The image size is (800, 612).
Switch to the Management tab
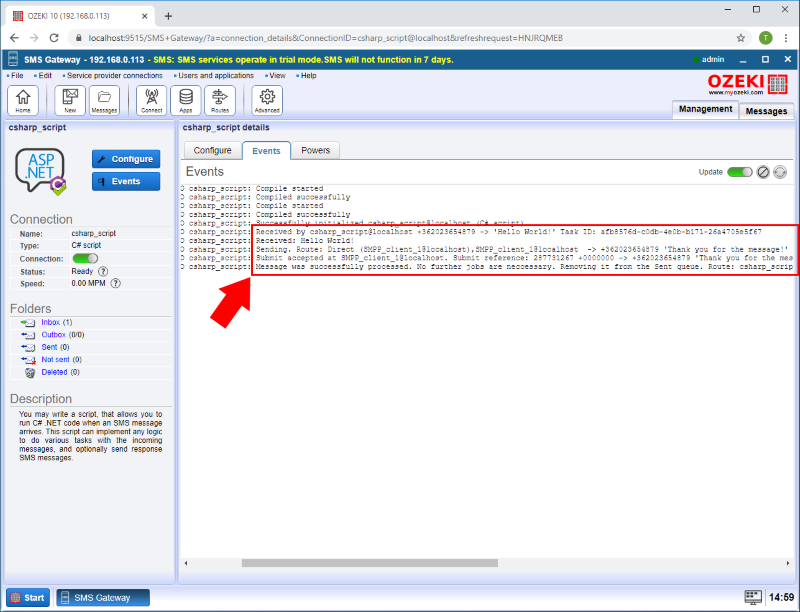click(705, 109)
